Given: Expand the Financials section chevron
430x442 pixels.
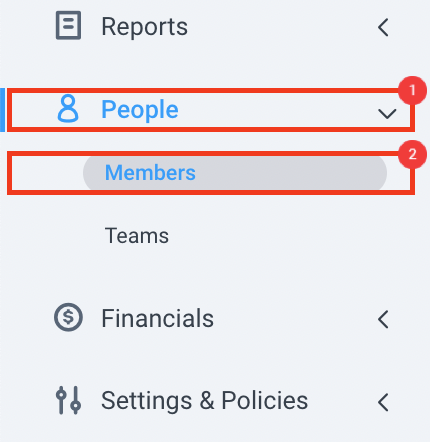Looking at the screenshot, I should [383, 319].
